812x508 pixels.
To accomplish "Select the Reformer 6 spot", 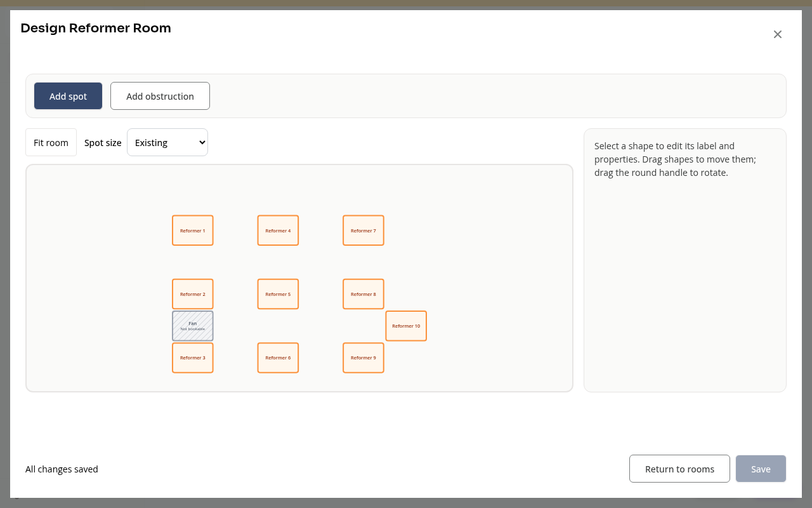I will coord(278,358).
